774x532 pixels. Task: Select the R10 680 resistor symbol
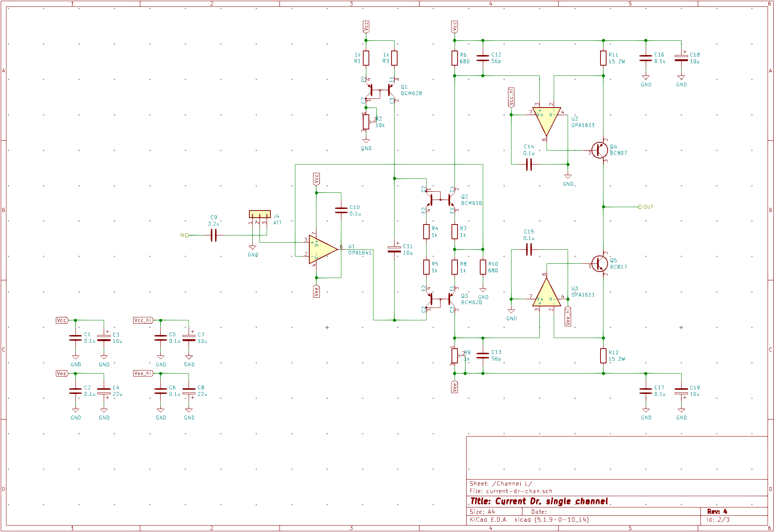483,267
